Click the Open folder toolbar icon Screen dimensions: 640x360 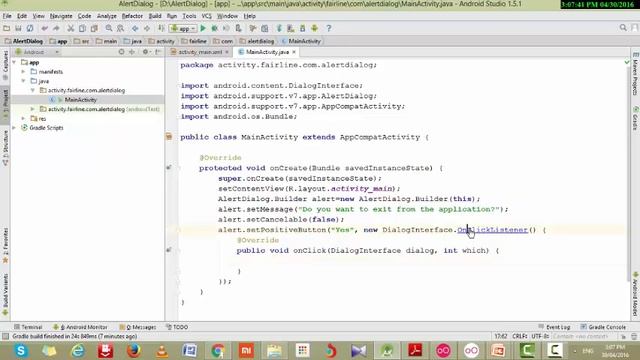coord(6,28)
